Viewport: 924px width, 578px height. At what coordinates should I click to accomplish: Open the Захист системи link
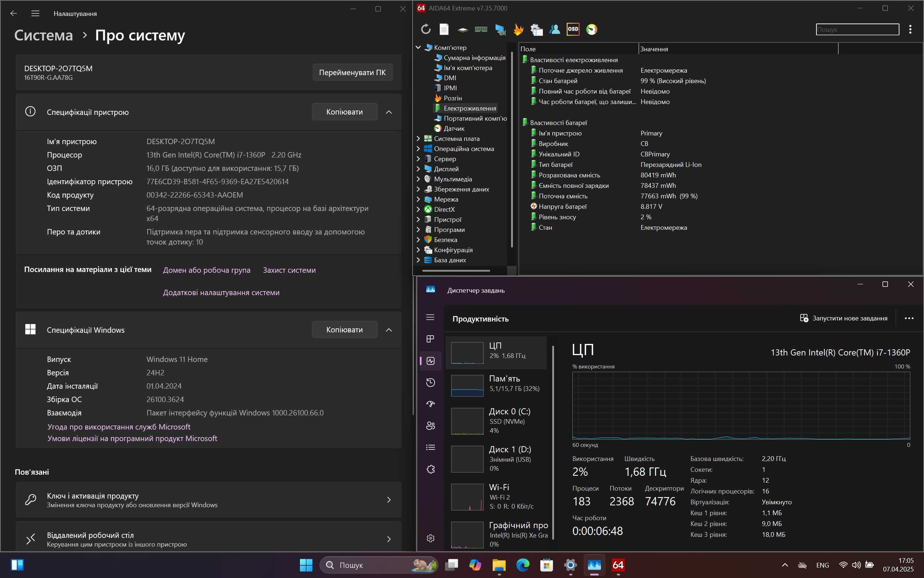pyautogui.click(x=289, y=270)
